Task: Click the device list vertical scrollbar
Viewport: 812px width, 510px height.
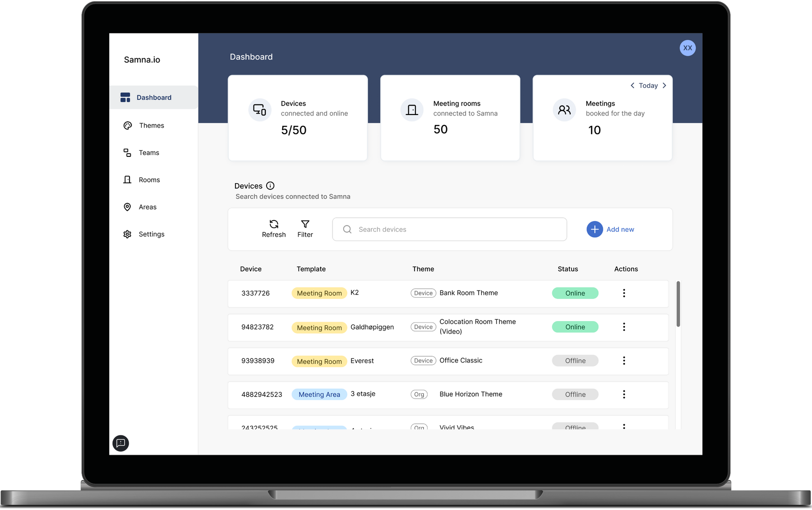Action: [x=678, y=304]
